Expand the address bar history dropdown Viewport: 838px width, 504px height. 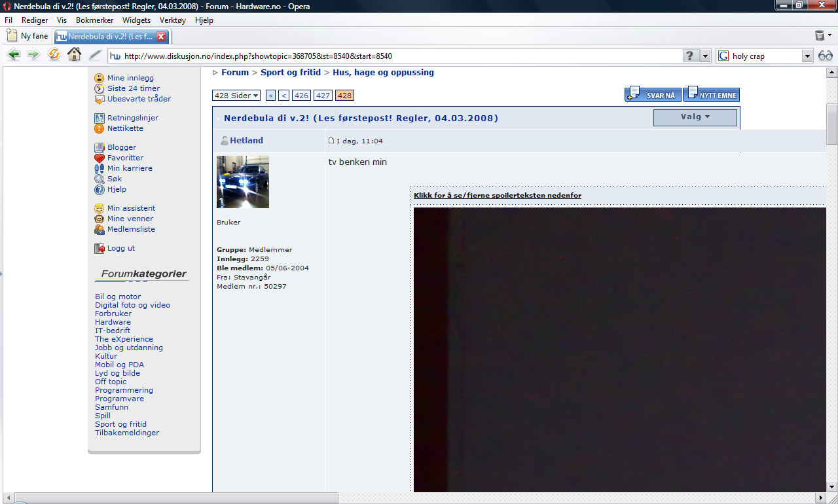(705, 56)
